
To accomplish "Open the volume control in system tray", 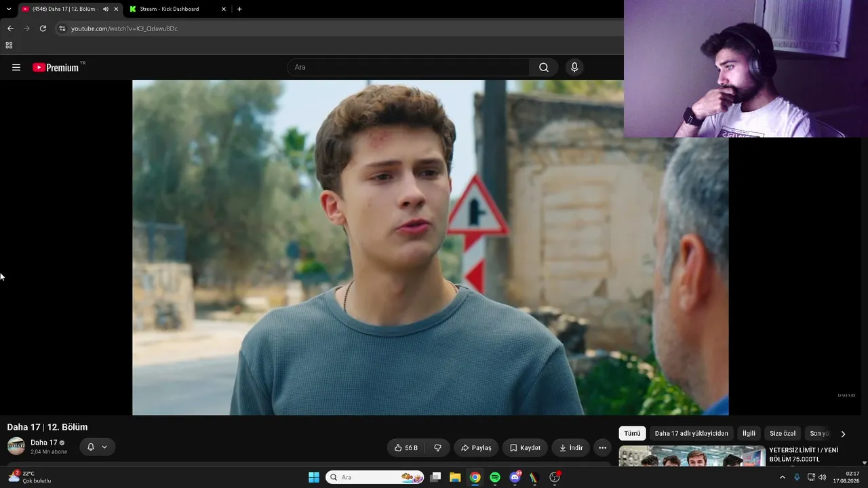I will point(823,477).
